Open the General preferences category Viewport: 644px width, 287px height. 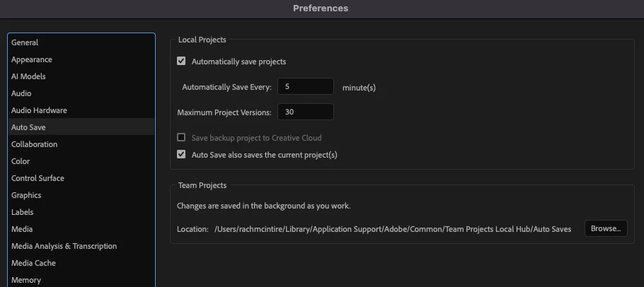(x=25, y=42)
